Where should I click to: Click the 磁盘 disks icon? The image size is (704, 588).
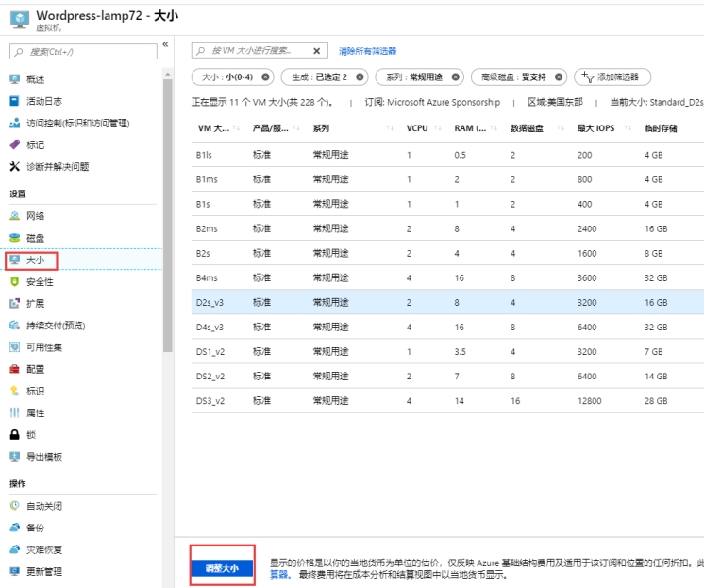click(14, 238)
